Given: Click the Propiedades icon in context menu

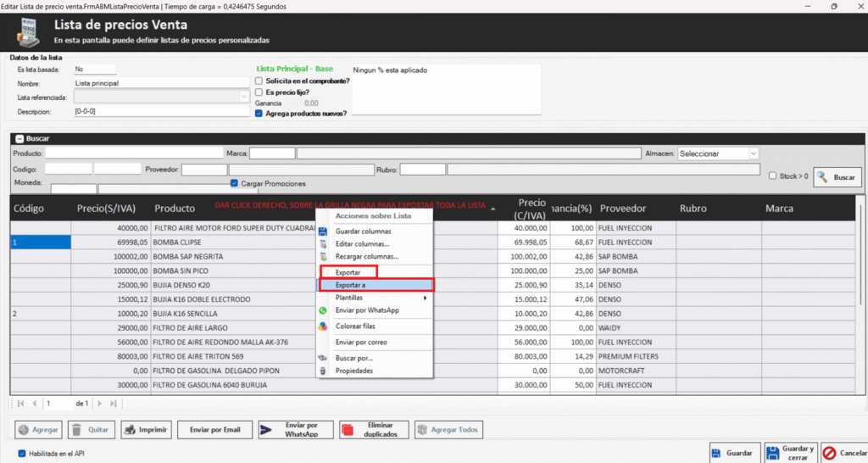Looking at the screenshot, I should pyautogui.click(x=322, y=371).
